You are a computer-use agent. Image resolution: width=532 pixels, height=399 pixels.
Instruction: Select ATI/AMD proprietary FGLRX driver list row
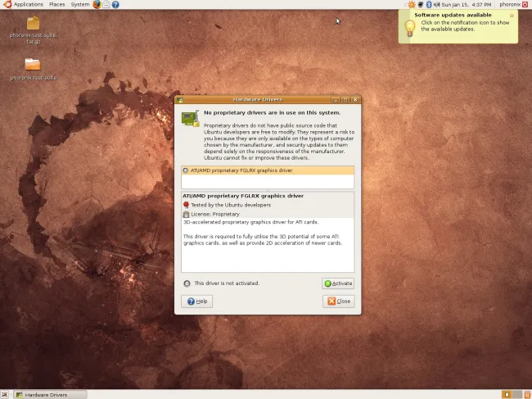268,170
